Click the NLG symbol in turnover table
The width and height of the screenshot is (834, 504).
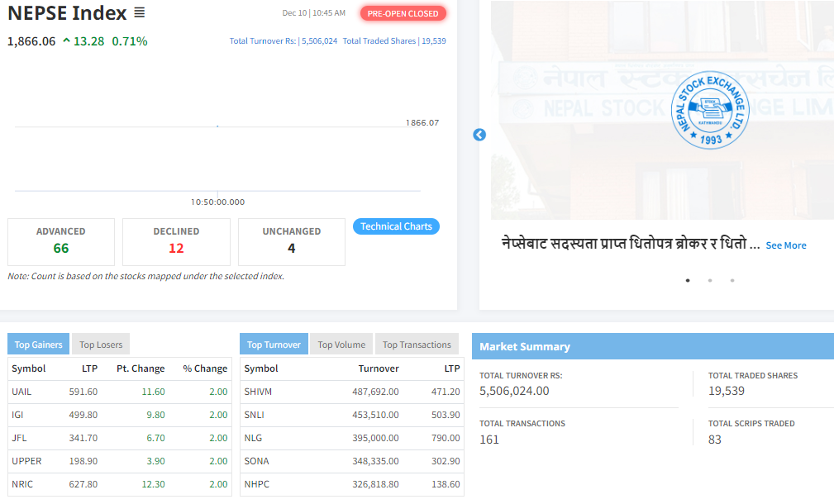coord(253,438)
